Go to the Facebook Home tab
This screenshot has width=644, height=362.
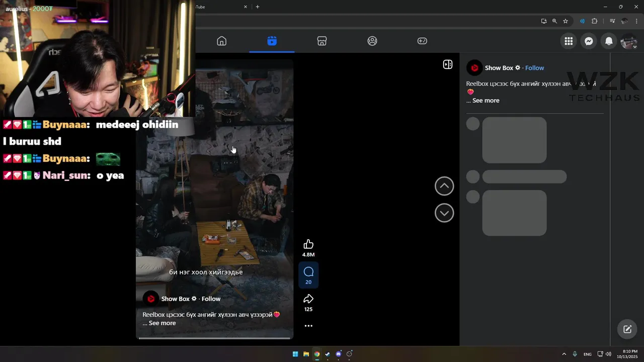pyautogui.click(x=221, y=41)
